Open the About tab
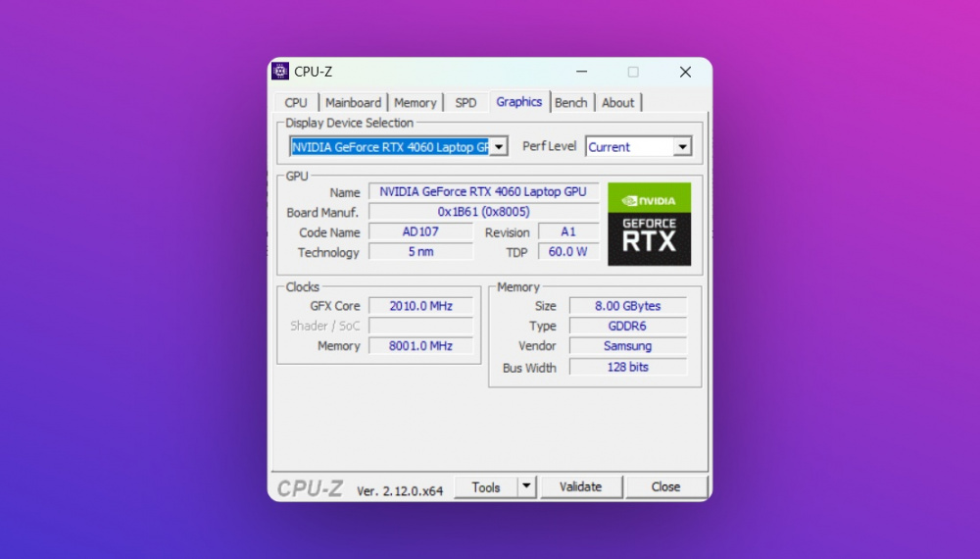 (618, 103)
